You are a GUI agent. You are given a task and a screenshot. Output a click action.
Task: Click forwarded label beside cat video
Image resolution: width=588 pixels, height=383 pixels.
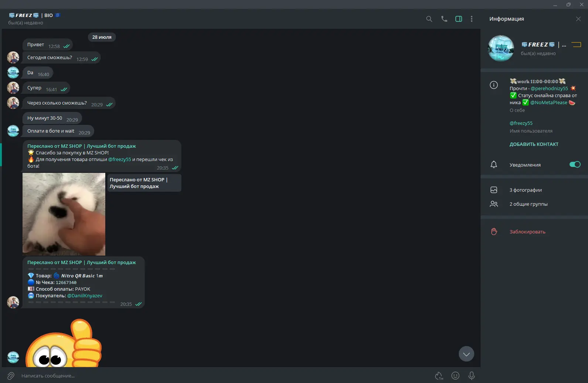pyautogui.click(x=144, y=183)
